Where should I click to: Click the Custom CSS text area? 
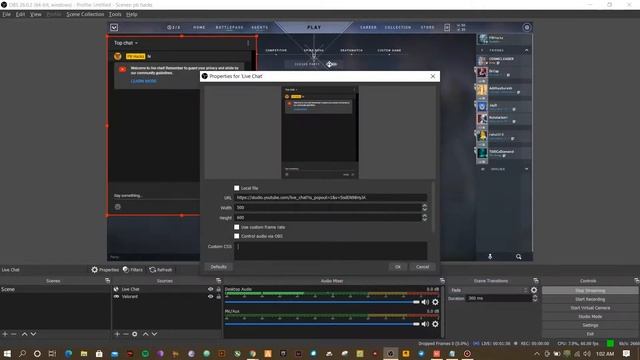tap(331, 251)
